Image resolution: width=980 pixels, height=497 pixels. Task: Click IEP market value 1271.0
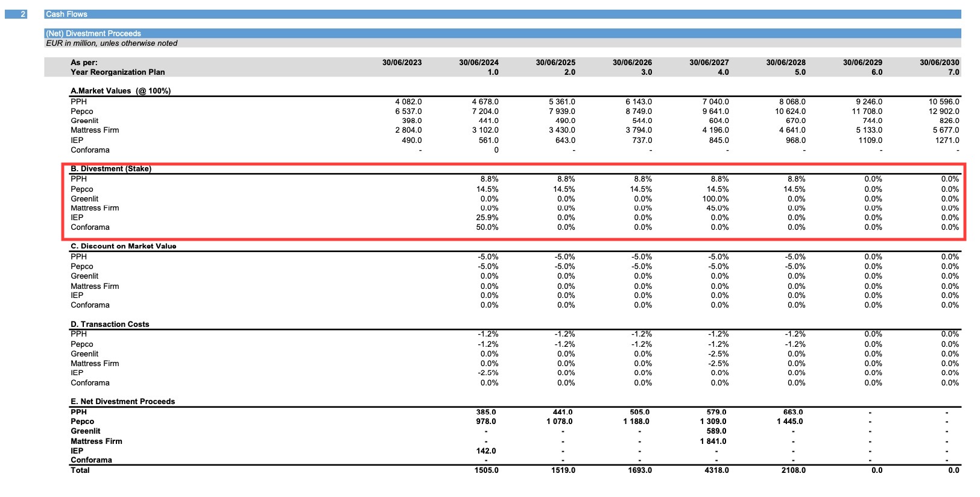point(947,140)
